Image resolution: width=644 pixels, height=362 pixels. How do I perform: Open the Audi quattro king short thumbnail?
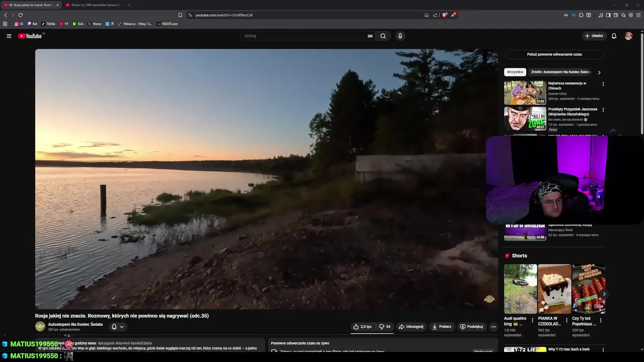(x=520, y=289)
